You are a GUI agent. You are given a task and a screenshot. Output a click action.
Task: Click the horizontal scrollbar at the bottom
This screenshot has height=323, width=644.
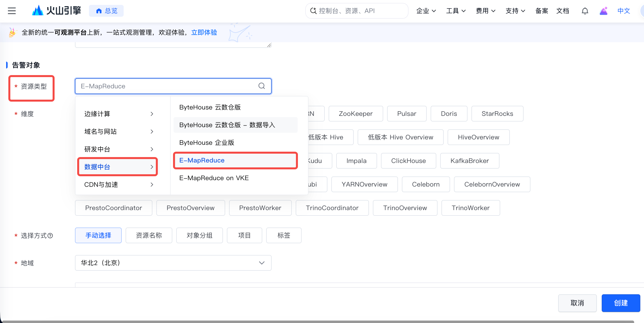[x=318, y=322]
